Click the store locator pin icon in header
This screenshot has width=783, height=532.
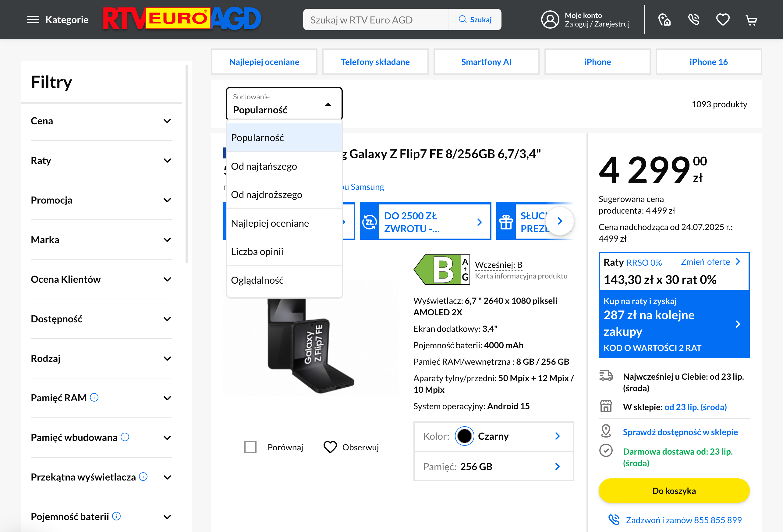click(x=664, y=20)
